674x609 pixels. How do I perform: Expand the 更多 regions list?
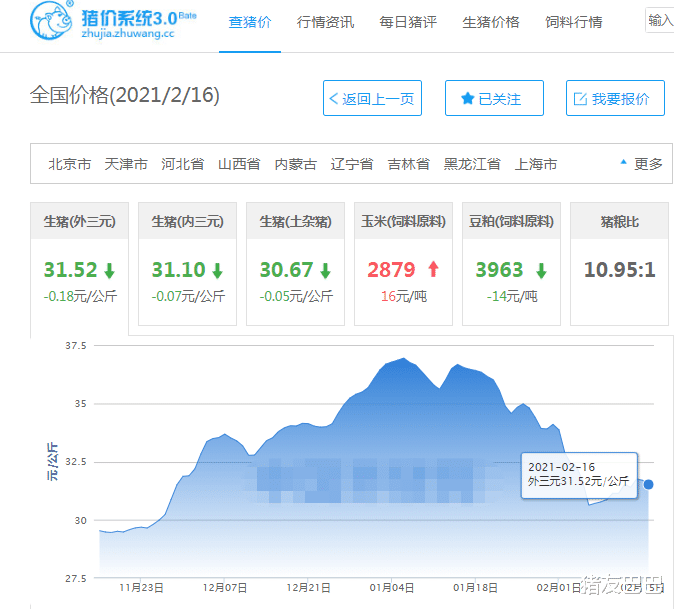[642, 164]
